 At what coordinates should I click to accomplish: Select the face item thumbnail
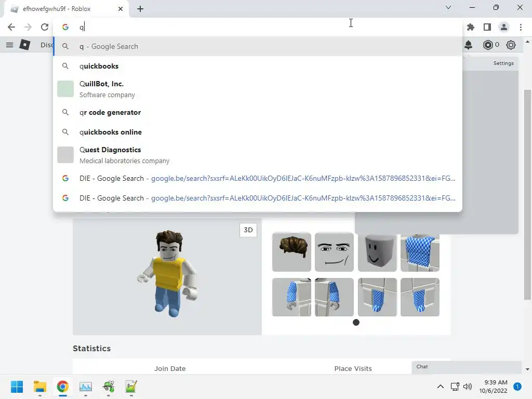pos(334,252)
